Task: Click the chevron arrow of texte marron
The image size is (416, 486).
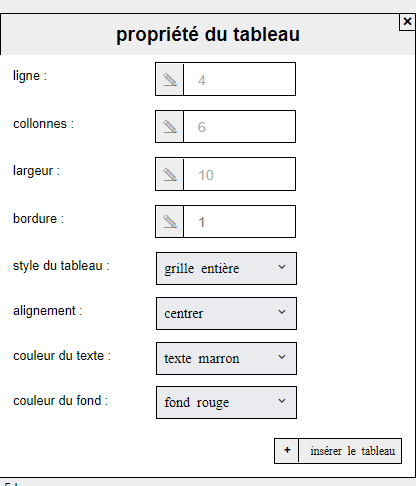Action: tap(282, 357)
